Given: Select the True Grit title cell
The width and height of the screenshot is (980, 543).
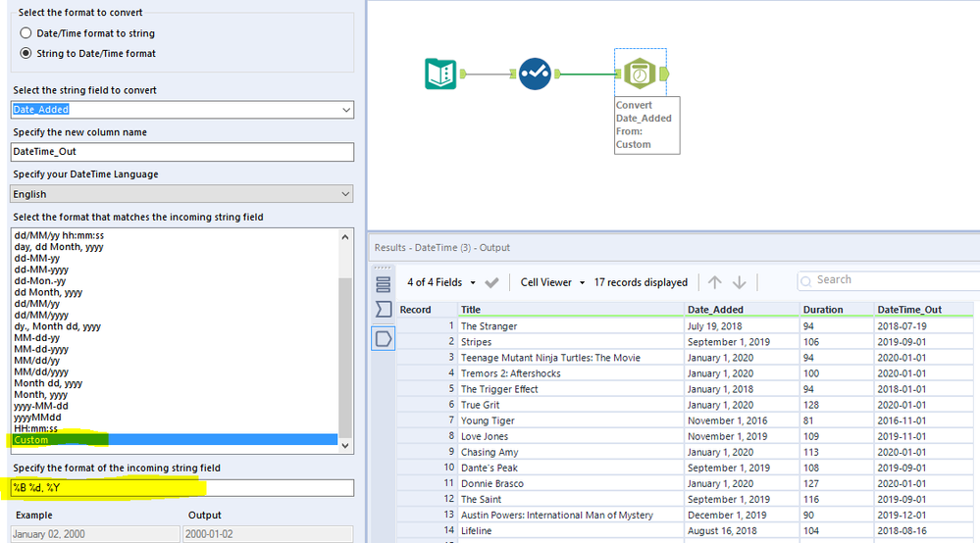Looking at the screenshot, I should 571,405.
